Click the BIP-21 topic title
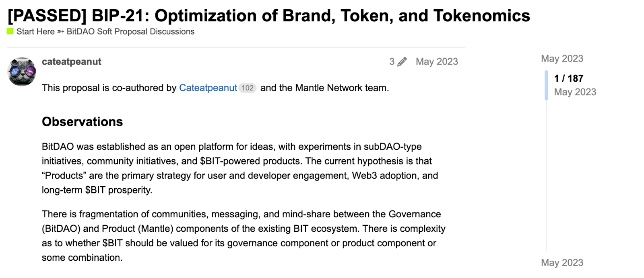The width and height of the screenshot is (644, 278). coord(269,16)
